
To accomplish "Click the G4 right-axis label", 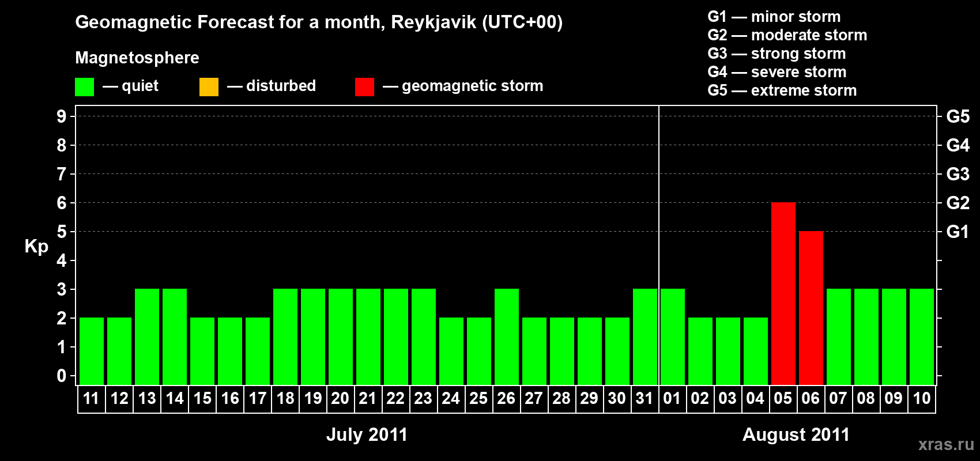I will pyautogui.click(x=958, y=145).
